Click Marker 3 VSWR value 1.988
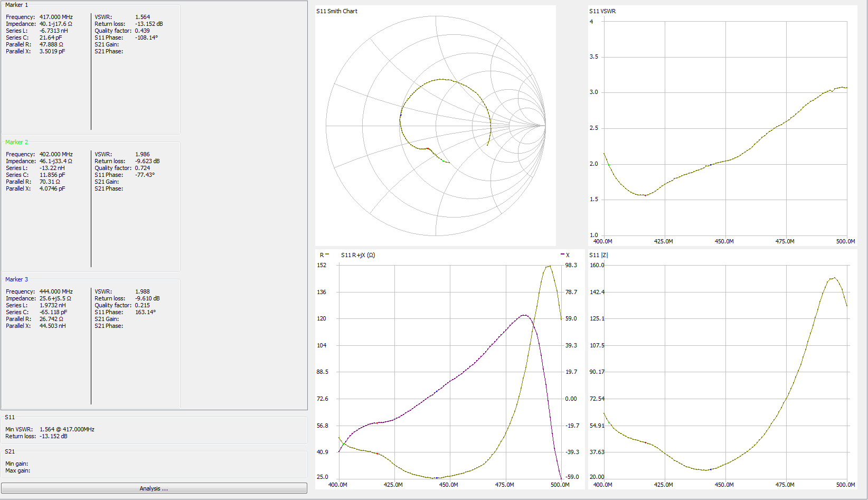Image resolution: width=868 pixels, height=500 pixels. tap(143, 291)
